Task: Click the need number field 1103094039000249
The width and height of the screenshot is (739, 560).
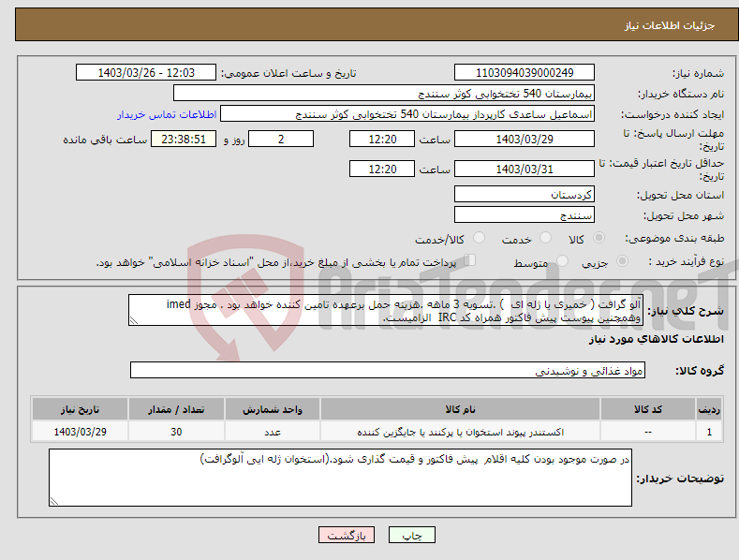Action: [525, 73]
